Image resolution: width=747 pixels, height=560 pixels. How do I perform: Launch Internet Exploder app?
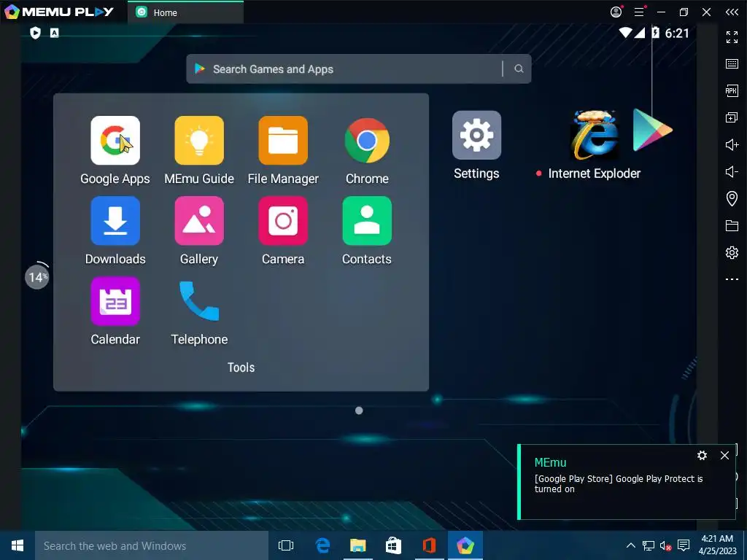(x=595, y=135)
